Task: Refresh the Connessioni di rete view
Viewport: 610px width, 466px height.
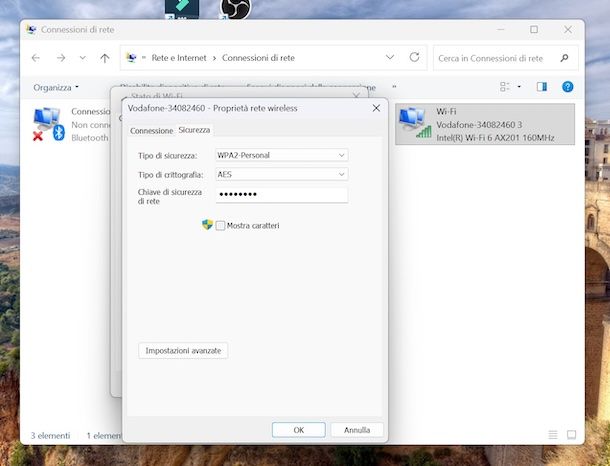Action: pos(414,57)
